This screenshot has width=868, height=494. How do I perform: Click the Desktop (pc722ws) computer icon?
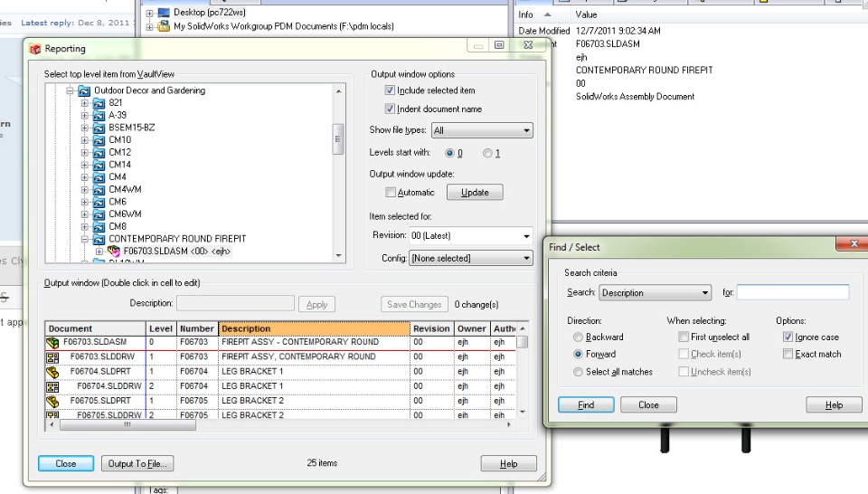coord(164,12)
